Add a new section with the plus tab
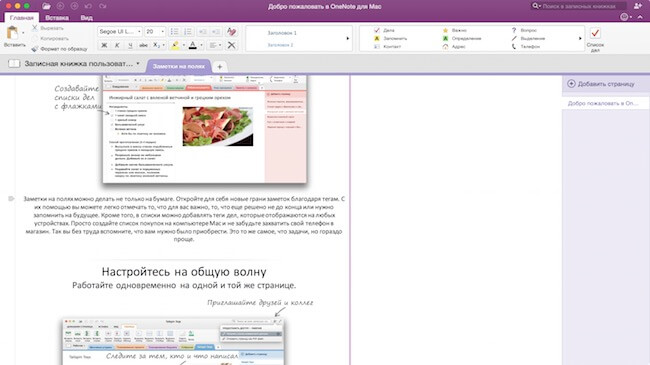This screenshot has width=650, height=365. pos(220,66)
